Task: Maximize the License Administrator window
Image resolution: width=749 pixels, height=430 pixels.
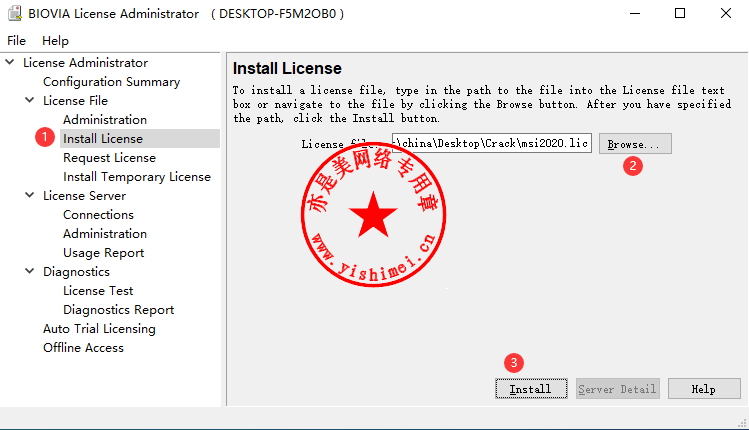Action: 680,13
